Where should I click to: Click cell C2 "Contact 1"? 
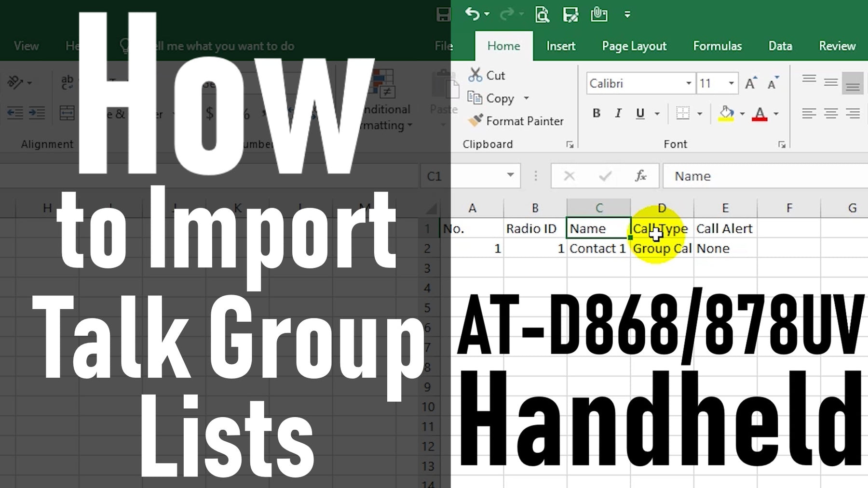pos(598,249)
